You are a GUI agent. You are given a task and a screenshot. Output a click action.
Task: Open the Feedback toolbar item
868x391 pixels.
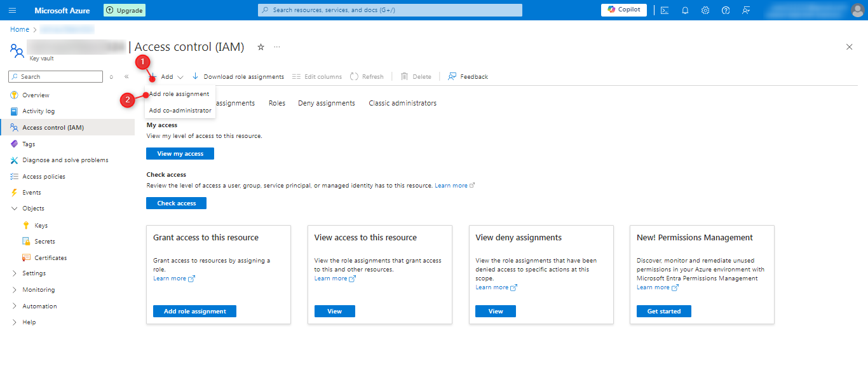(x=468, y=77)
